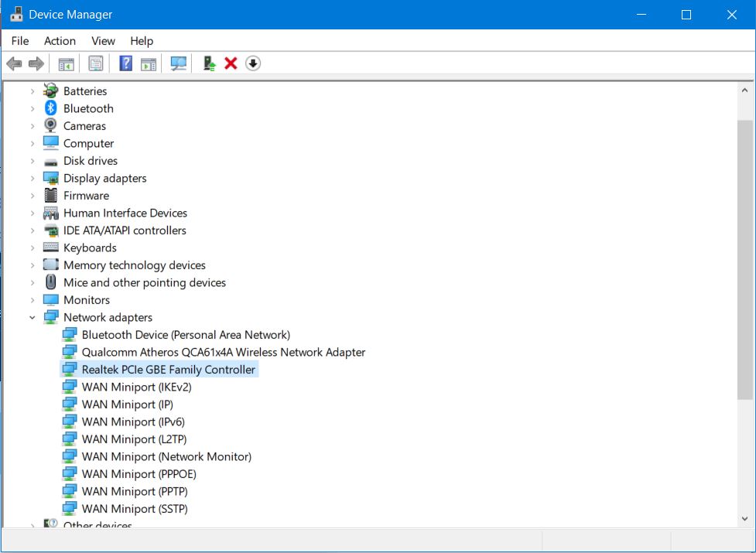
Task: Expand the Bluetooth node arrow
Action: [x=32, y=108]
